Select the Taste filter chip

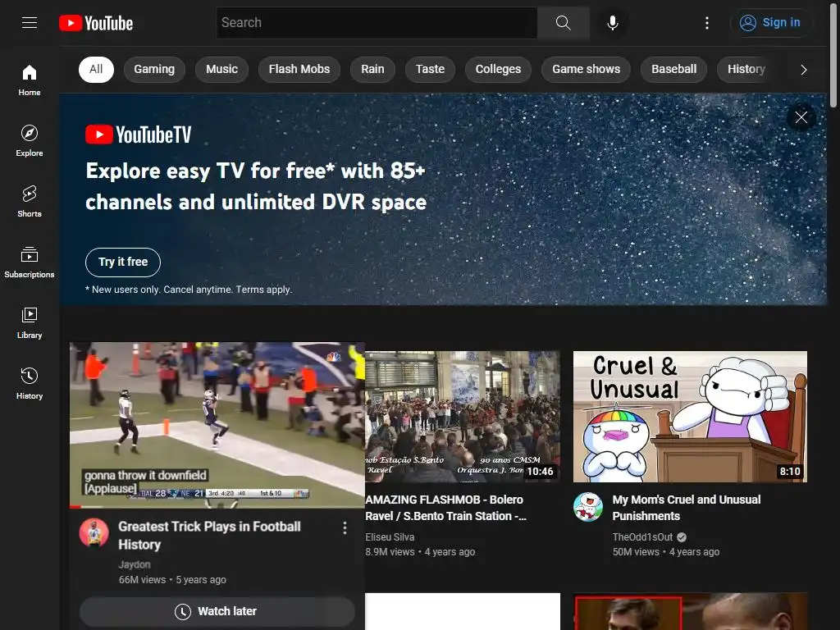click(430, 69)
